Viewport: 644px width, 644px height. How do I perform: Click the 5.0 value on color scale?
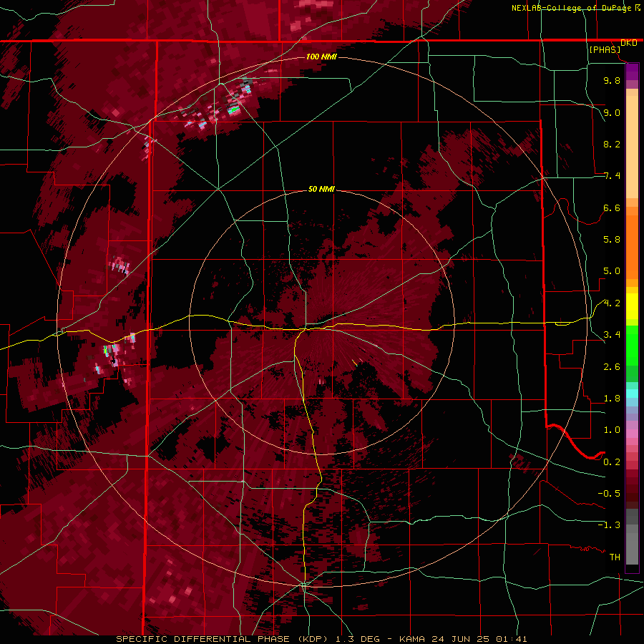coord(612,271)
